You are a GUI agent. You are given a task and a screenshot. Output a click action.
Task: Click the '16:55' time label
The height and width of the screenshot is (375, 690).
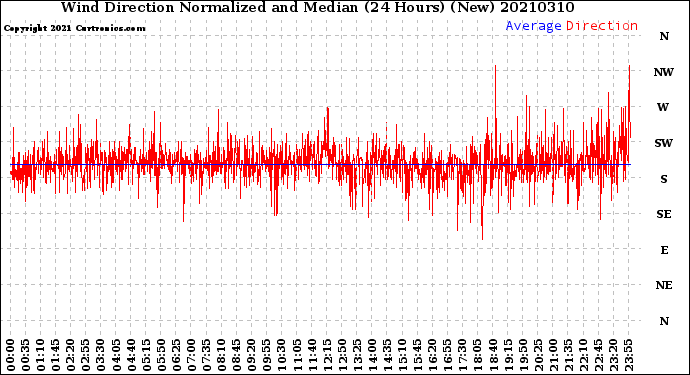(x=448, y=355)
